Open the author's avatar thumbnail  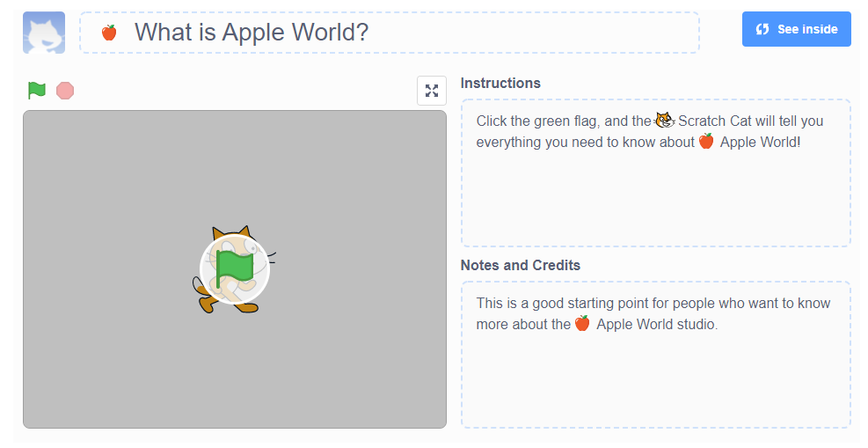44,33
